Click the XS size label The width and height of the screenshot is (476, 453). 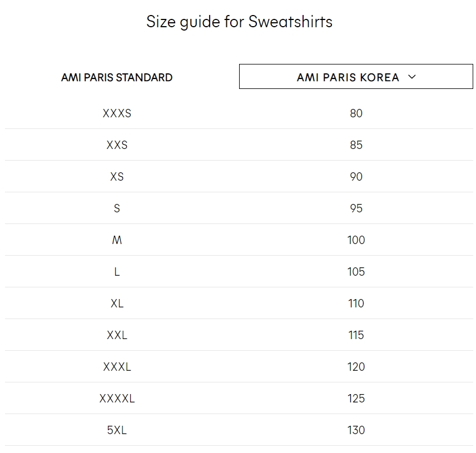tap(117, 177)
